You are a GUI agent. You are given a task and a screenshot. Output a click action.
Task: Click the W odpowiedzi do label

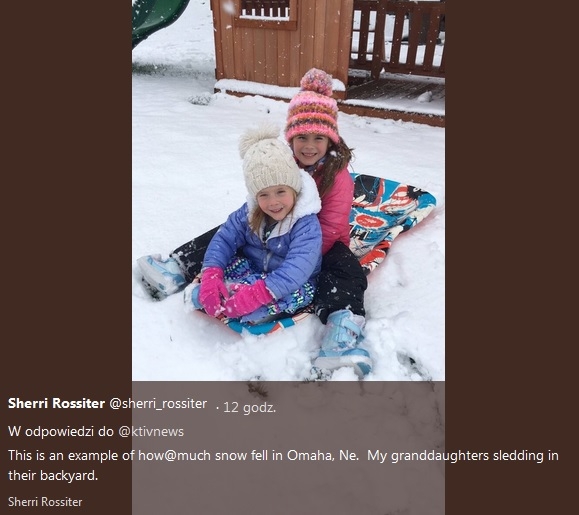click(61, 431)
